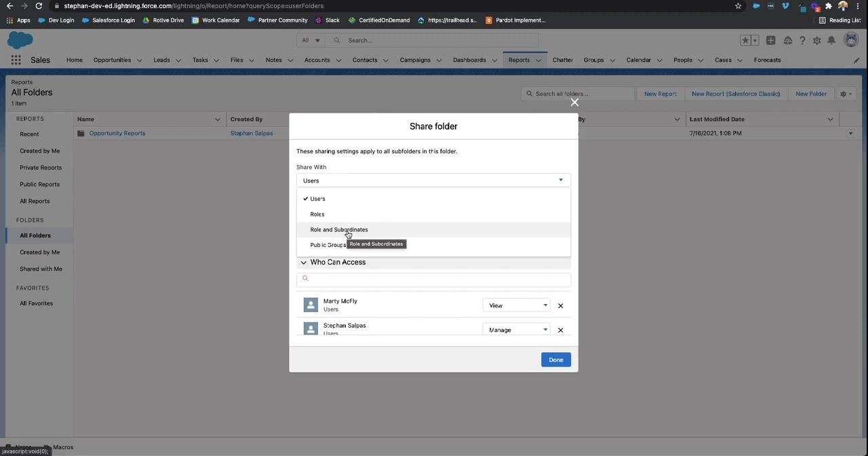The height and width of the screenshot is (456, 868).
Task: Open the Slack bookmark
Action: [x=328, y=20]
